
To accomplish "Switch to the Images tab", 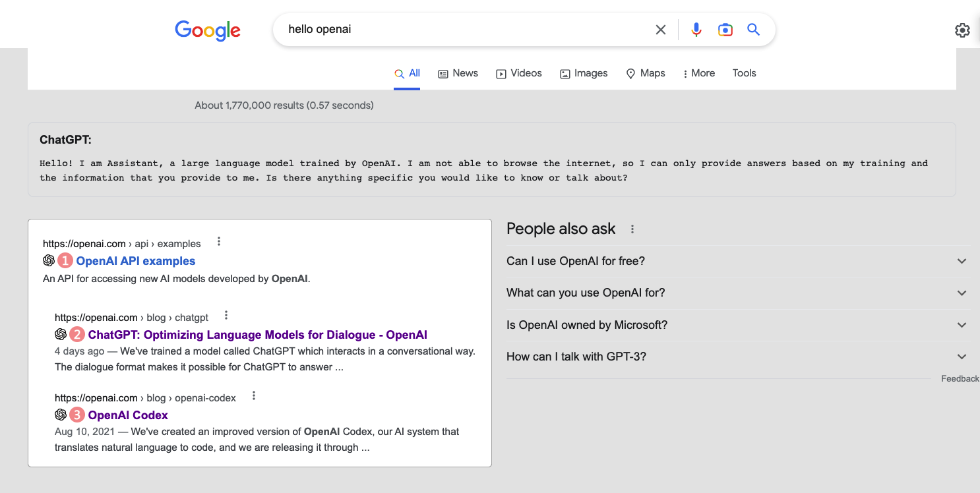I will click(584, 73).
